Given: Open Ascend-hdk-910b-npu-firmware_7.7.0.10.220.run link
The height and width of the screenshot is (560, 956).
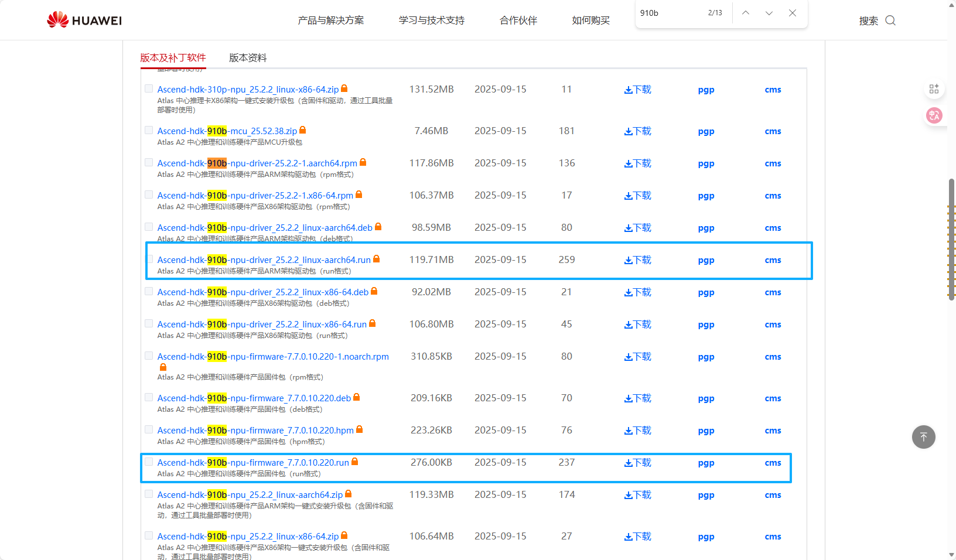Looking at the screenshot, I should pos(253,462).
